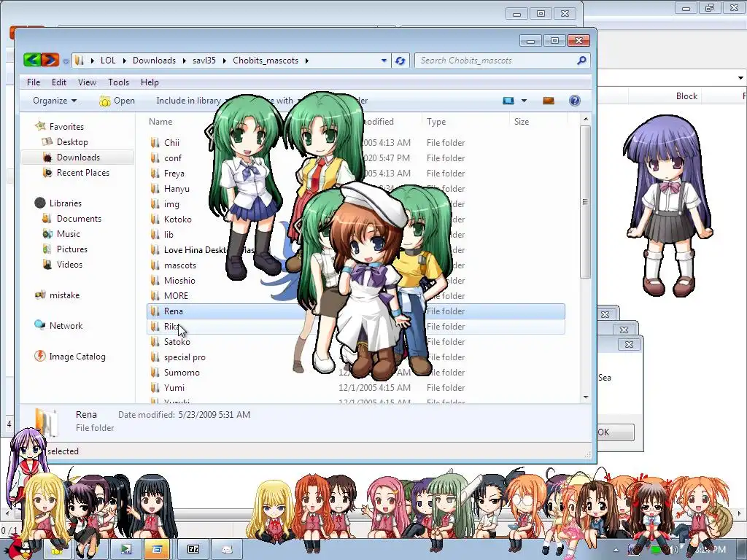Open Explorer help question-mark icon
747x560 pixels.
575,101
